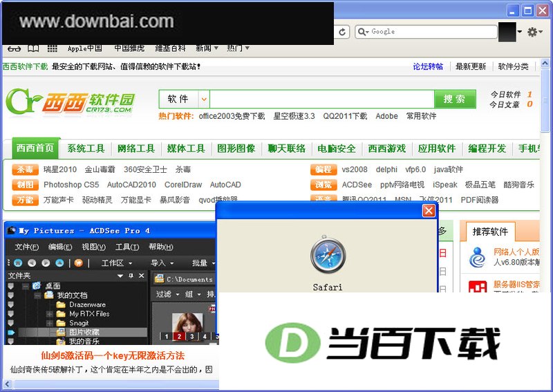Click the ACDSee home toolbar icon
This screenshot has width=553, height=392.
point(18,263)
